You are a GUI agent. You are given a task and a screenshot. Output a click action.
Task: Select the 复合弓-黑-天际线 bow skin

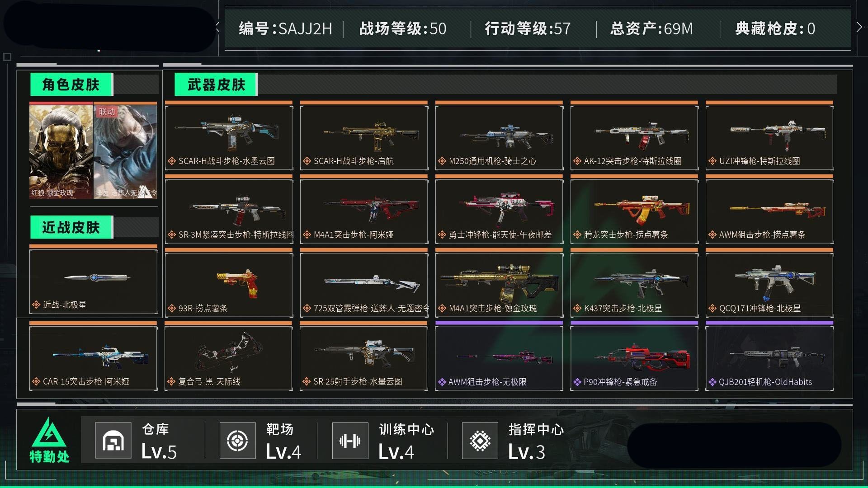pos(229,358)
